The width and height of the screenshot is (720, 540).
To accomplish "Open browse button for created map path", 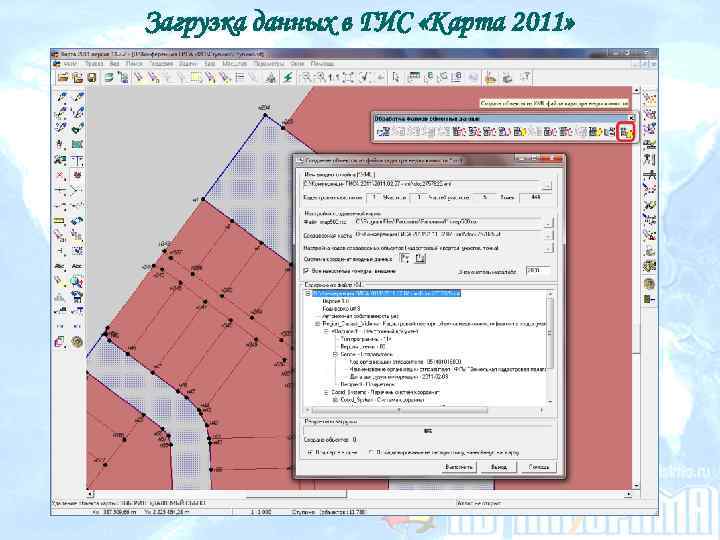I will (x=549, y=236).
